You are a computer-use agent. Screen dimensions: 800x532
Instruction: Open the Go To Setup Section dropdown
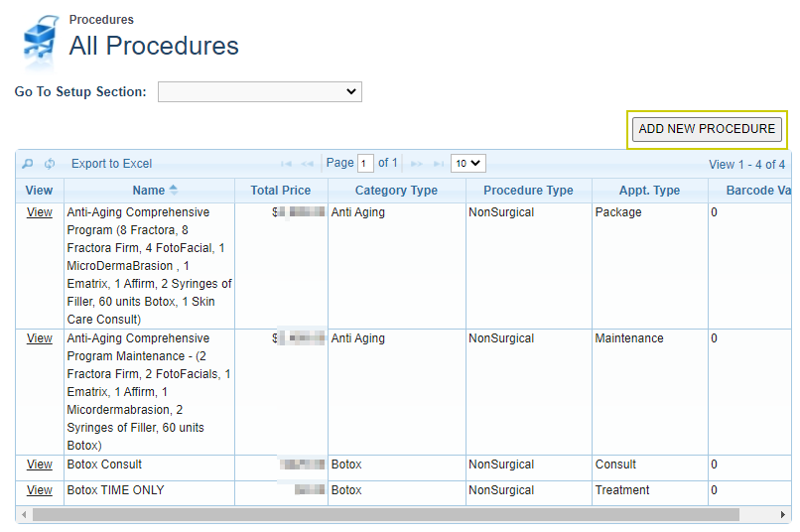(259, 91)
